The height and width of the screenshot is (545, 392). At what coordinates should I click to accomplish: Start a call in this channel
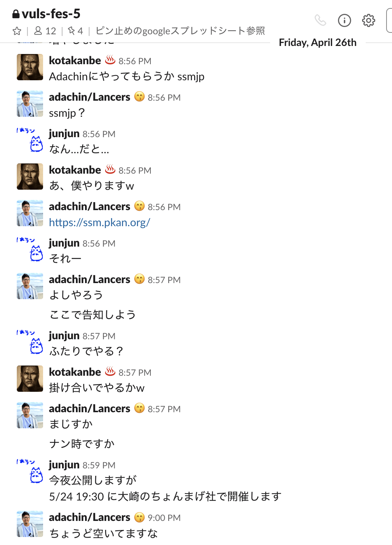coord(320,20)
